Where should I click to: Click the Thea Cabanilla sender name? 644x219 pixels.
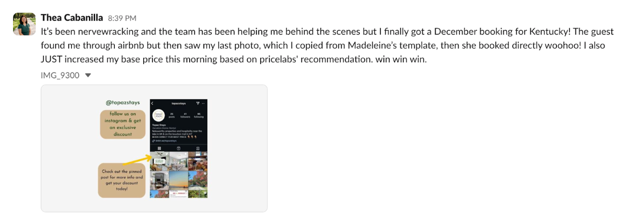click(x=72, y=18)
